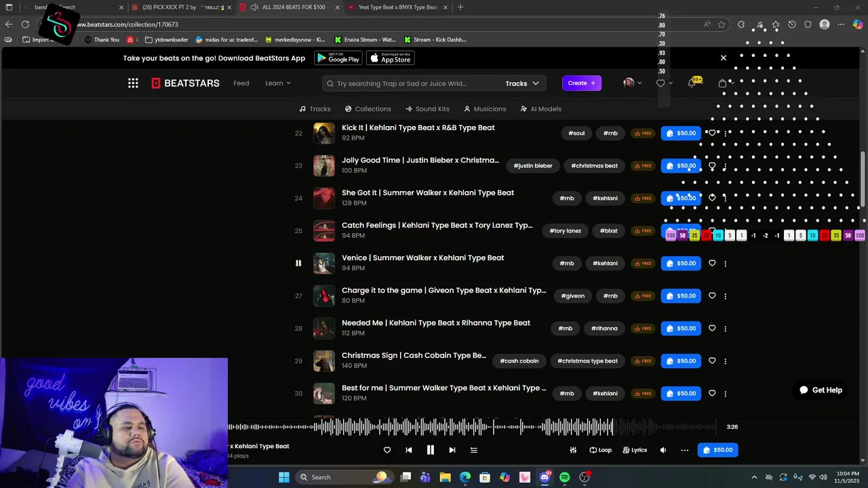This screenshot has height=488, width=868.
Task: Switch to the Collections tab
Action: pyautogui.click(x=368, y=109)
